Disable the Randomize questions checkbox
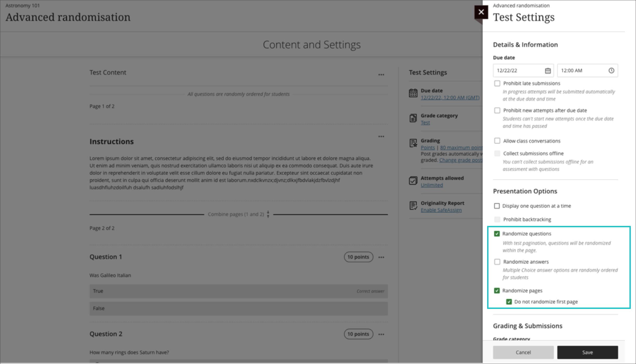Screen dimensions: 636x364 496,233
